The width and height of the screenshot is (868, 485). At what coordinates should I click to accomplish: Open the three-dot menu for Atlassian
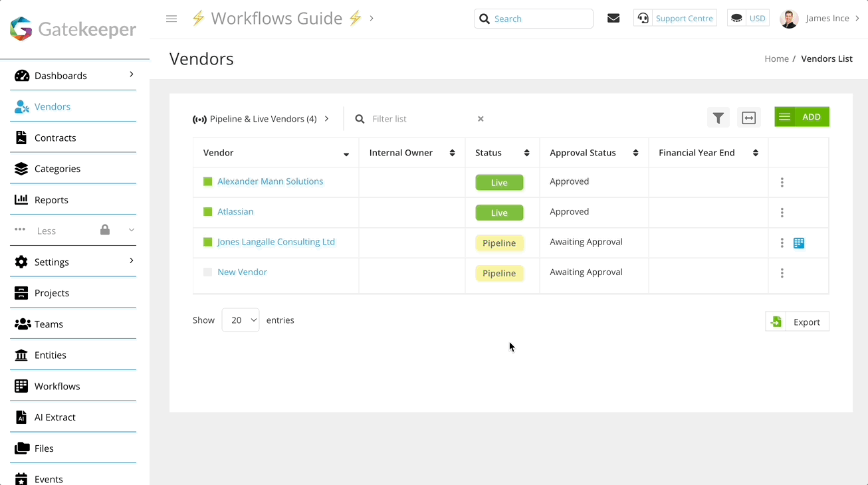[x=782, y=212]
